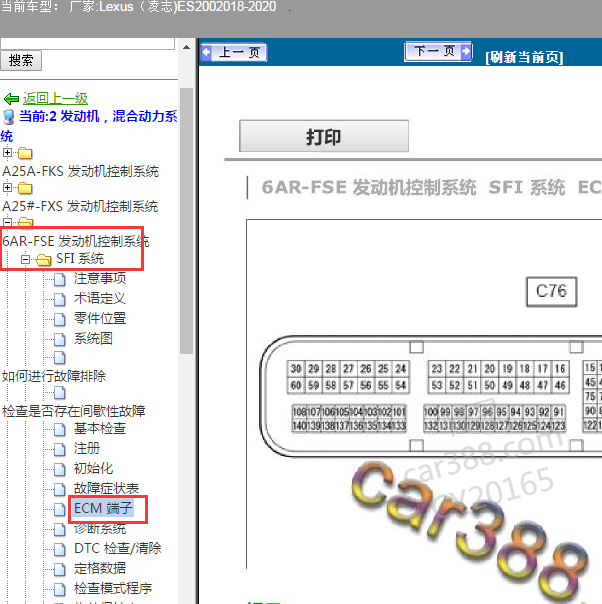The width and height of the screenshot is (602, 604).
Task: Select SFI 系统 tree node
Action: click(80, 258)
